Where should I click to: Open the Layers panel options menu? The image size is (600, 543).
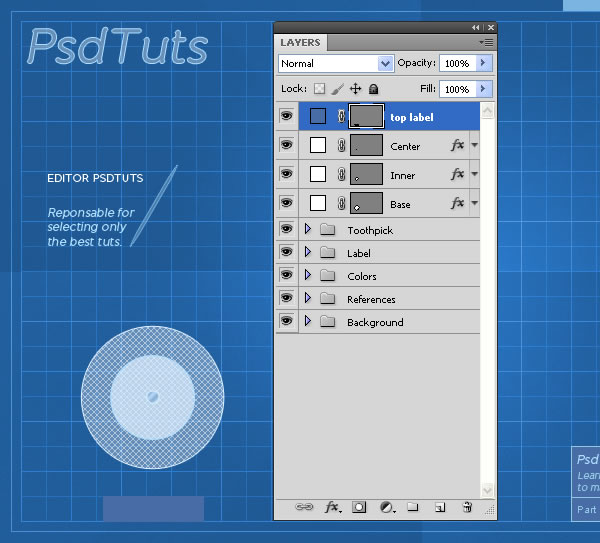(x=486, y=42)
